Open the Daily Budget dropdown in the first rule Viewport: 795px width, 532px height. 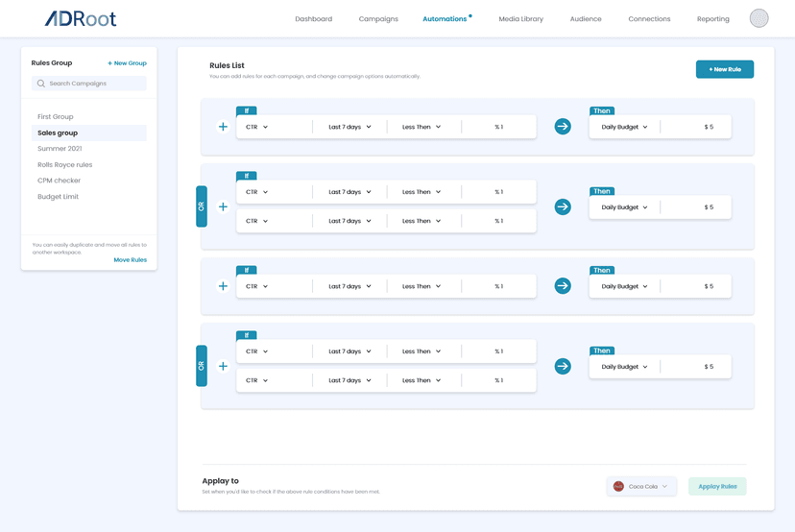point(624,127)
